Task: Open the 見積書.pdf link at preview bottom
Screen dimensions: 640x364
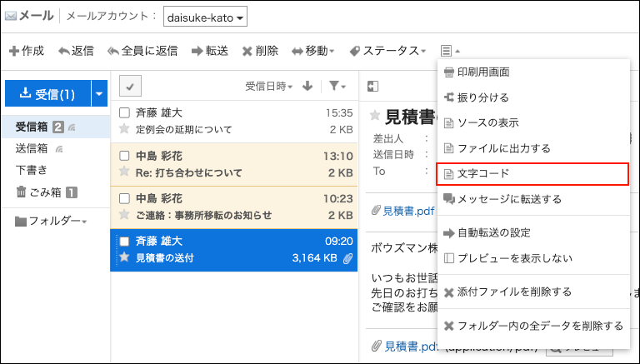Action: click(412, 347)
